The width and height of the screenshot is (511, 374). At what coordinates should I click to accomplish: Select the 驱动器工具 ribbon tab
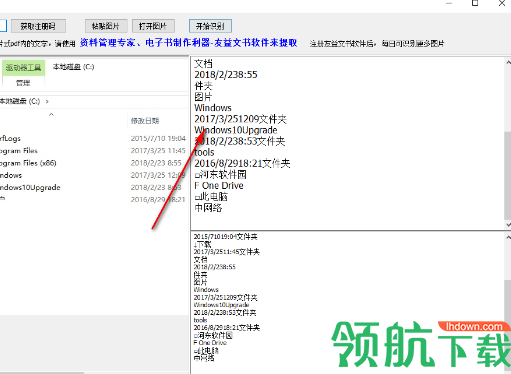pyautogui.click(x=23, y=68)
